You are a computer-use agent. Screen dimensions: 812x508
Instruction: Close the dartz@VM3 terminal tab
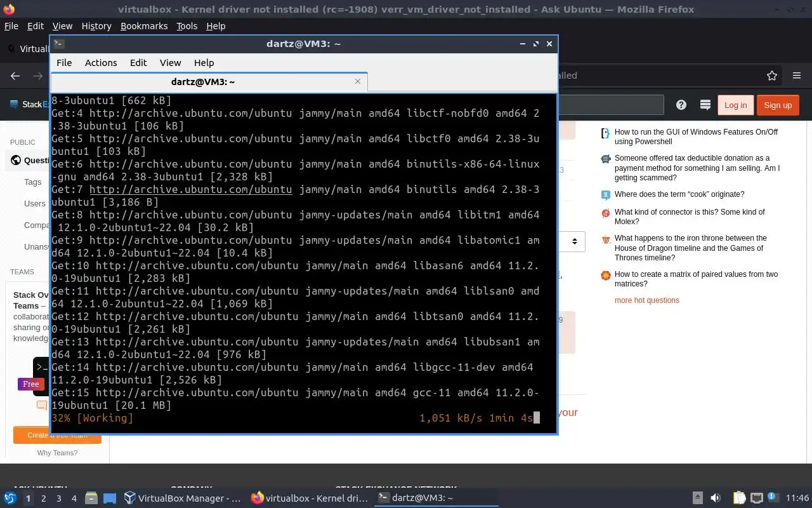pyautogui.click(x=358, y=81)
